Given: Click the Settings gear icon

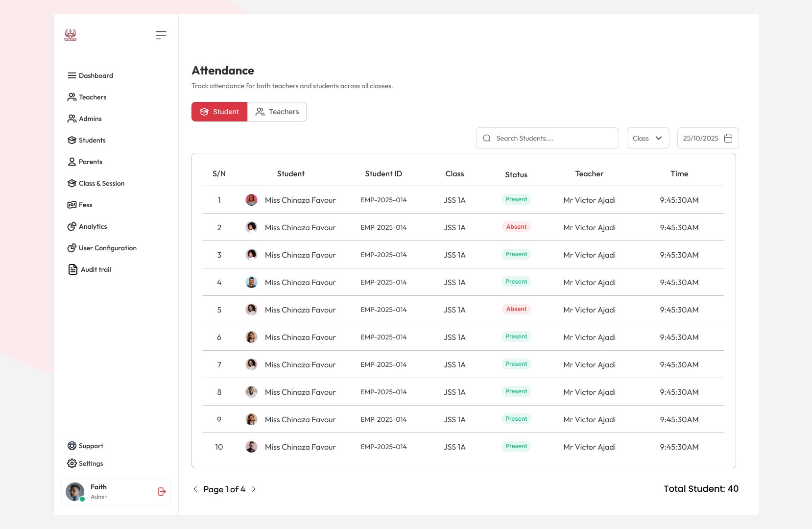Looking at the screenshot, I should point(72,463).
